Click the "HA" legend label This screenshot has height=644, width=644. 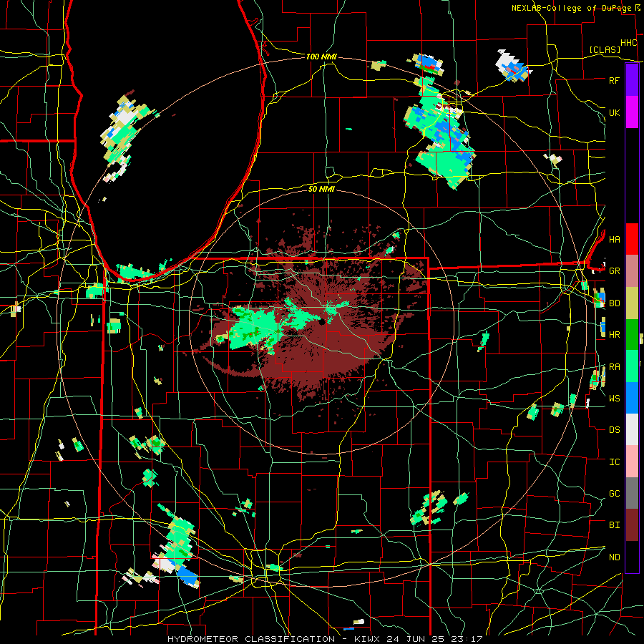coord(614,239)
